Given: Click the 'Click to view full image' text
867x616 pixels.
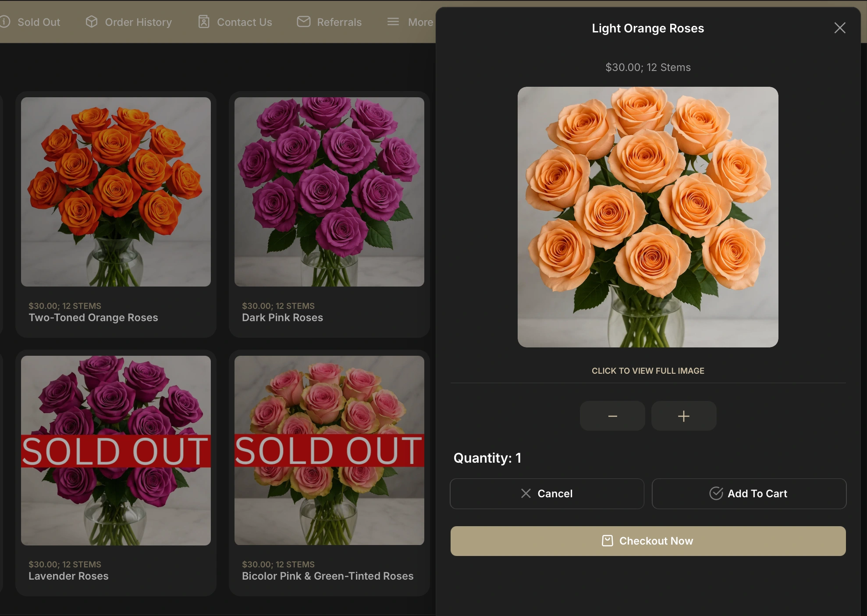Looking at the screenshot, I should click(648, 371).
